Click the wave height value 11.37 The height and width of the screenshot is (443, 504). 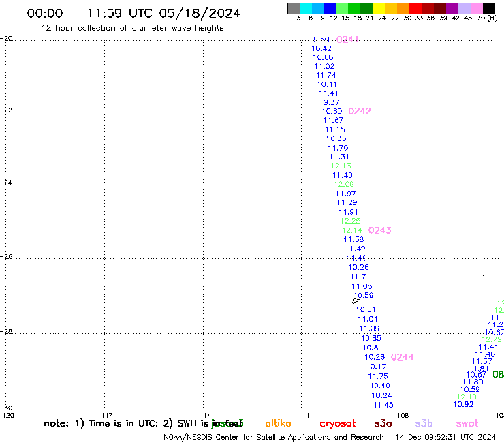tap(482, 362)
